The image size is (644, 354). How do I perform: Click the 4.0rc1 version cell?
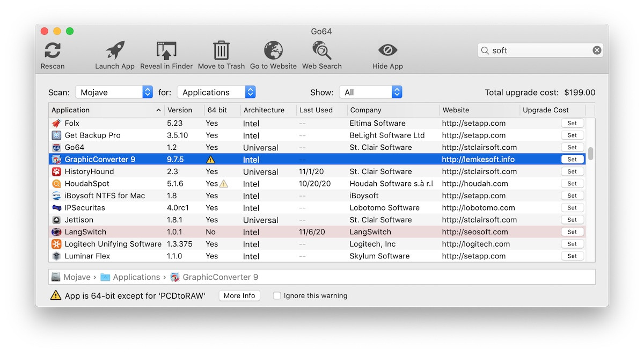click(x=177, y=208)
